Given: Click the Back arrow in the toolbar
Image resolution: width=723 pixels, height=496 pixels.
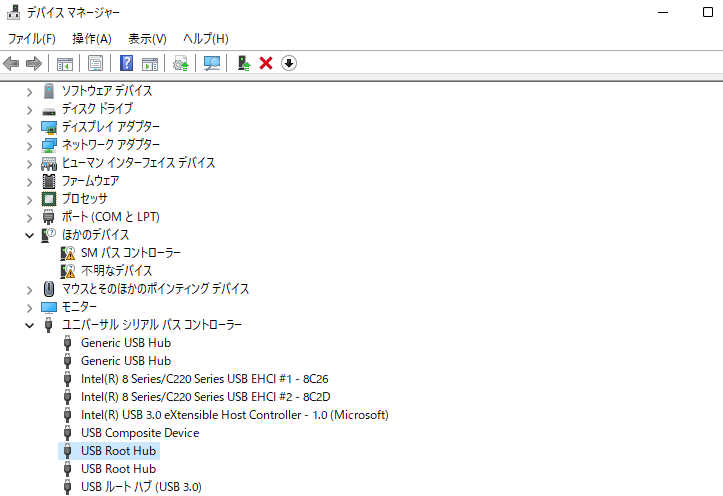Looking at the screenshot, I should coord(12,63).
